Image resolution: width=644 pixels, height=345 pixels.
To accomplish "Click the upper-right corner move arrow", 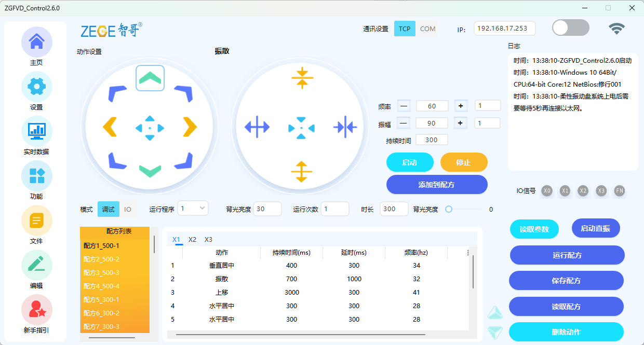I will tap(183, 94).
